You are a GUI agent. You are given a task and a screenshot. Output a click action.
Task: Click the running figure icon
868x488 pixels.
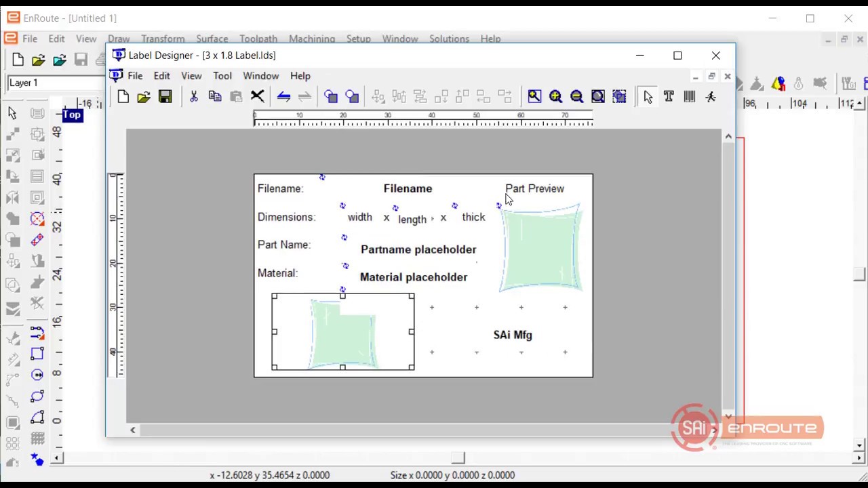pos(711,97)
